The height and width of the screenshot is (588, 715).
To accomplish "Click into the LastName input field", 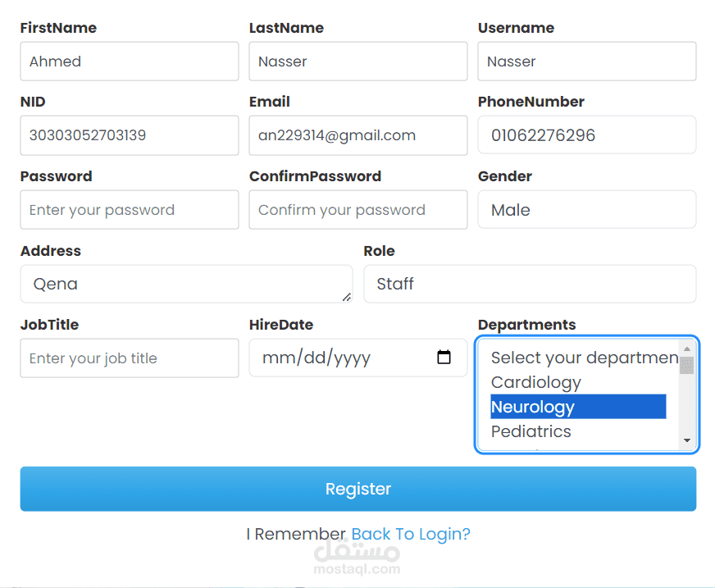I will pyautogui.click(x=358, y=62).
